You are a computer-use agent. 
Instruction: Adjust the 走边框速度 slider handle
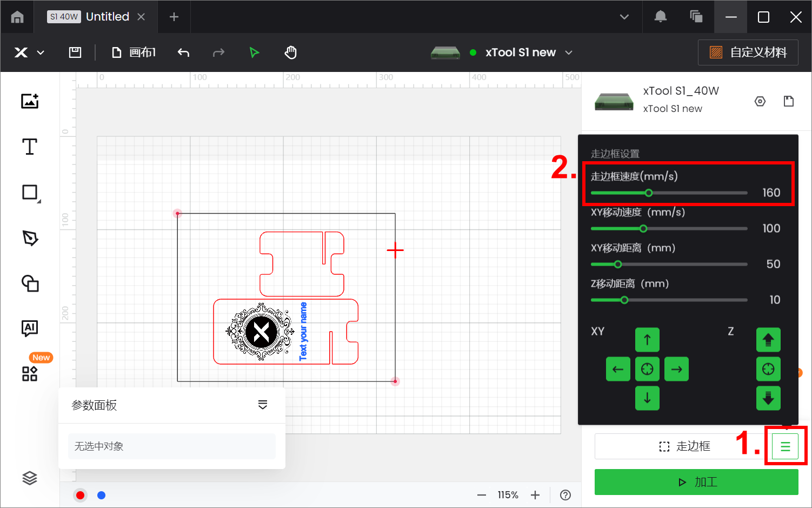pos(649,193)
